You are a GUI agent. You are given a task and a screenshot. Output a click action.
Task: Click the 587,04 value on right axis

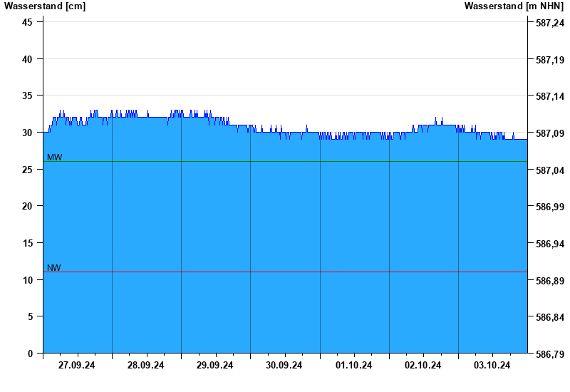[550, 170]
